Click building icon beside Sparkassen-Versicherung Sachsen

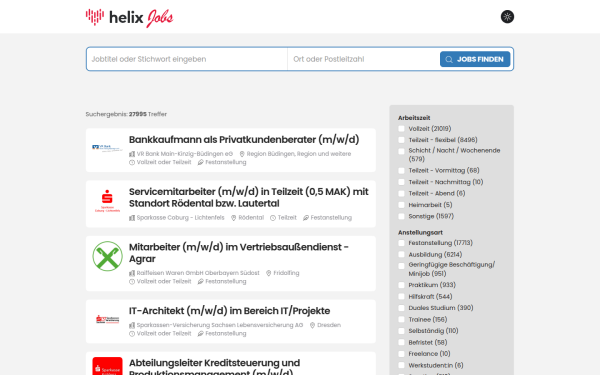(132, 325)
